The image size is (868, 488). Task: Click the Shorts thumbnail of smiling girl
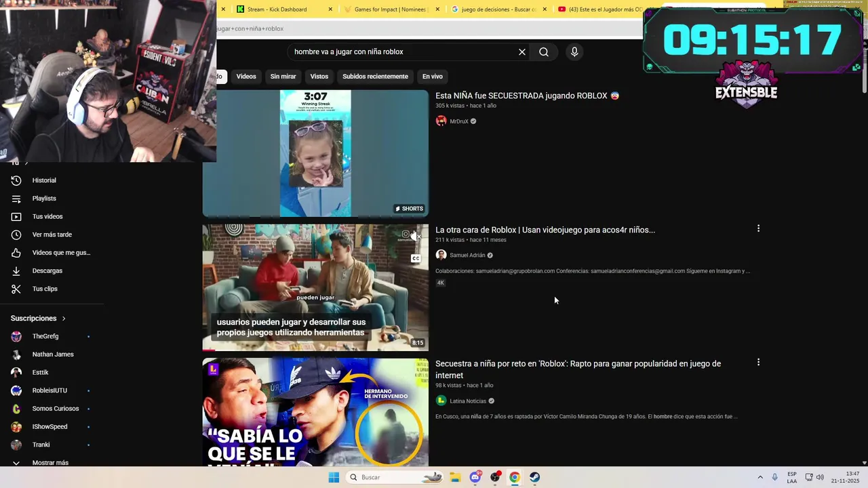[x=315, y=153]
